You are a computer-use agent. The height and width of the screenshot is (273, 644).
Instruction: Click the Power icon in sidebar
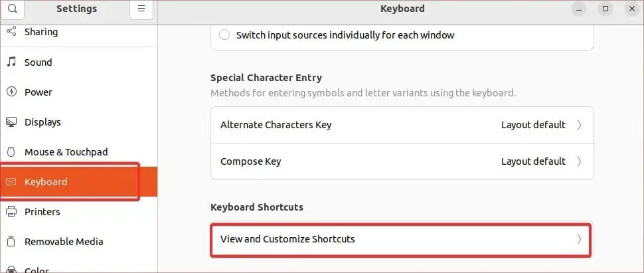point(11,92)
